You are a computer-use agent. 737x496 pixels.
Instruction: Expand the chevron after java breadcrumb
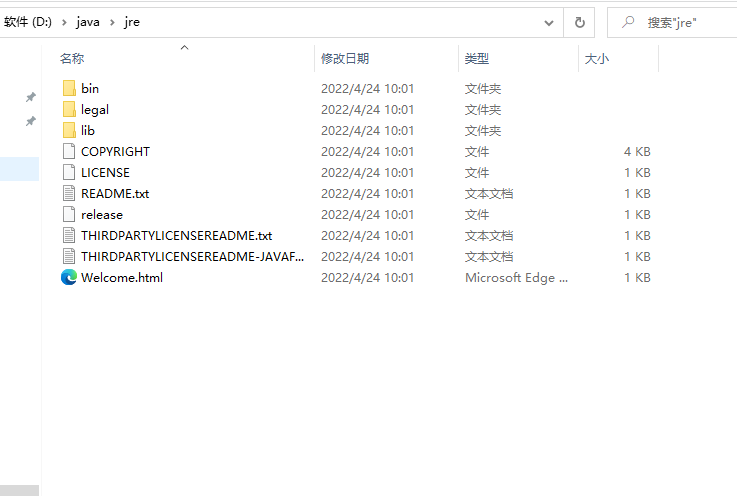tap(112, 22)
